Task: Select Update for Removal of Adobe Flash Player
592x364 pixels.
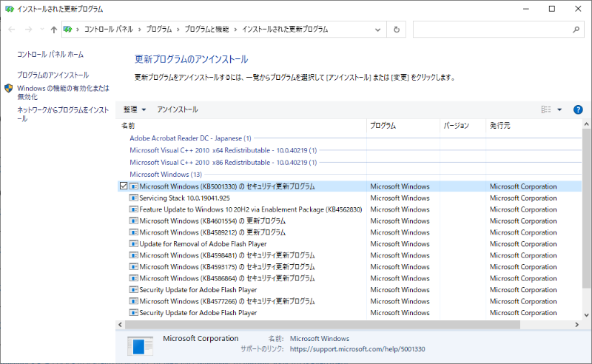Action: pyautogui.click(x=203, y=244)
